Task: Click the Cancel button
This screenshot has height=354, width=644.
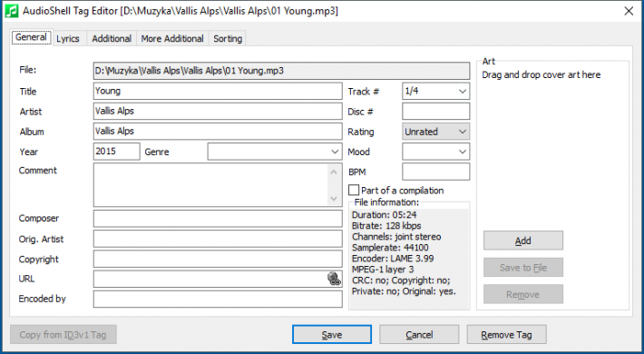Action: 419,335
